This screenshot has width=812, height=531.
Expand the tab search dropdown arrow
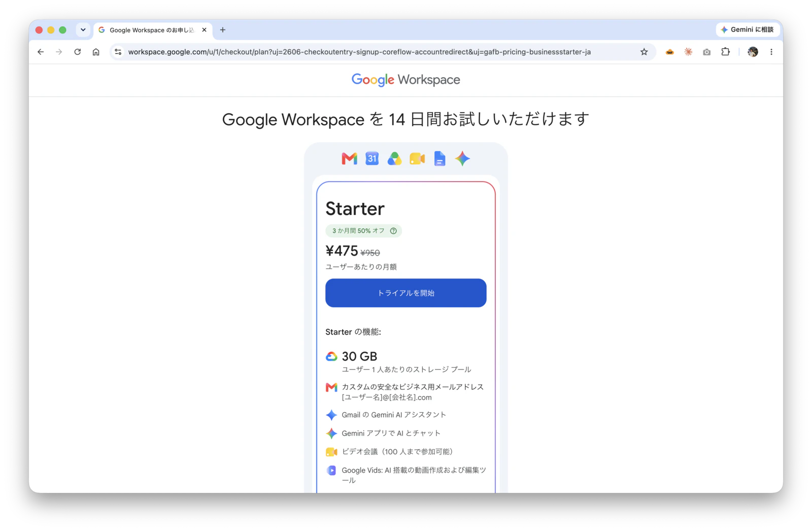pyautogui.click(x=83, y=30)
